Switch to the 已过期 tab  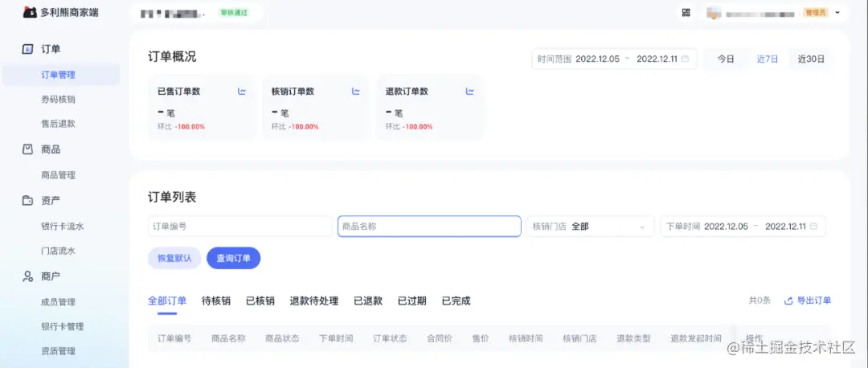click(411, 301)
